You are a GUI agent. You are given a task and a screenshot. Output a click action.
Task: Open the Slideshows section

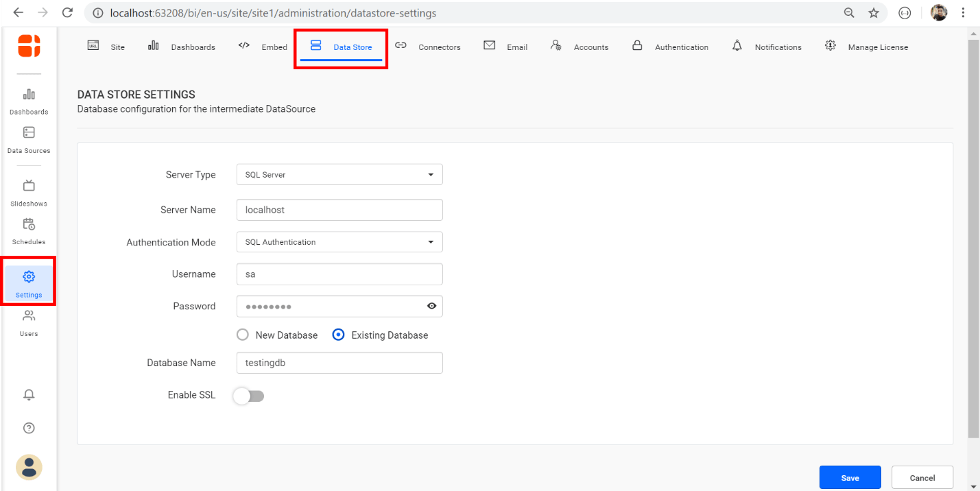(28, 192)
